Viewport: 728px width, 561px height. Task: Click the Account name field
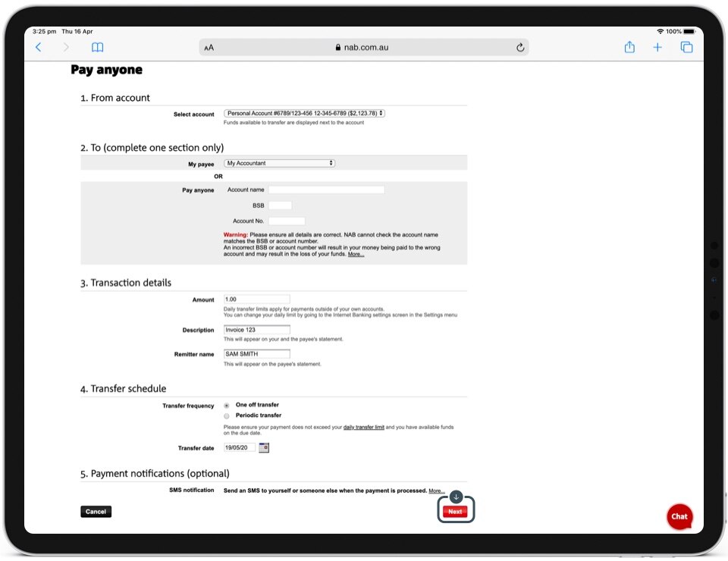pos(326,190)
